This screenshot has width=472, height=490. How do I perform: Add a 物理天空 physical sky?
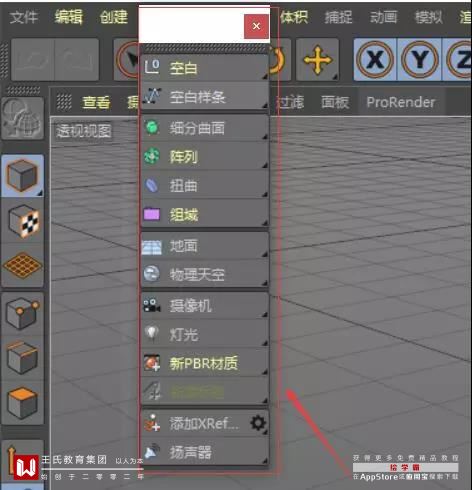[205, 274]
